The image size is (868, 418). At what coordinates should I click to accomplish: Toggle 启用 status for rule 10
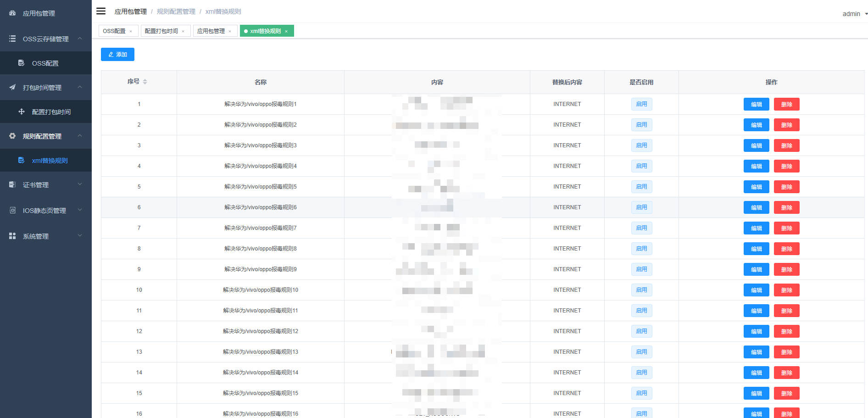click(x=641, y=290)
